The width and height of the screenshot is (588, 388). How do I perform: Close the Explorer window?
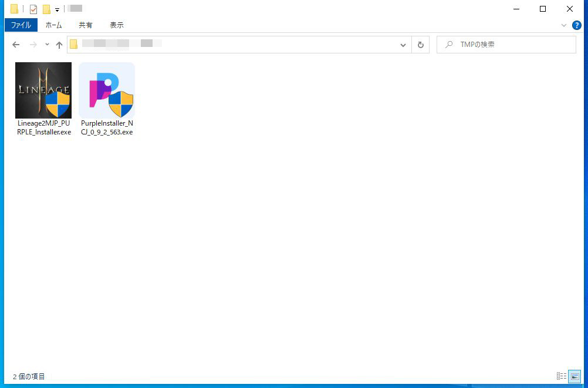(570, 9)
